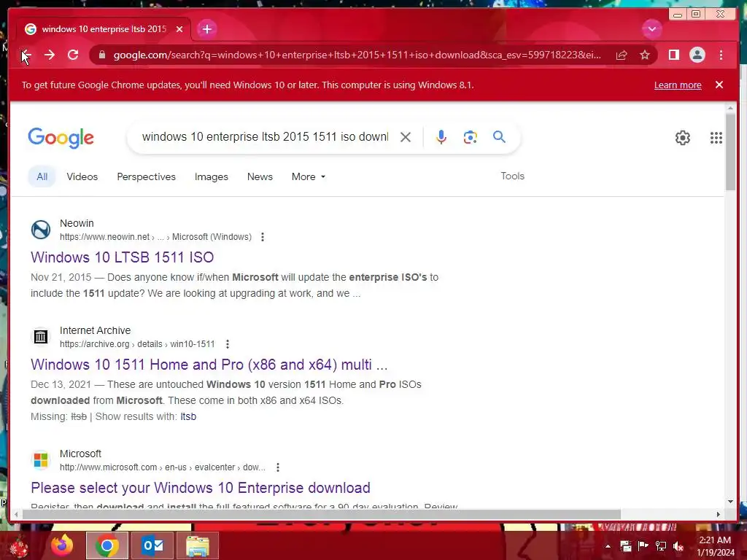The height and width of the screenshot is (560, 747).
Task: Expand the tab search dropdown arrow
Action: pos(651,29)
